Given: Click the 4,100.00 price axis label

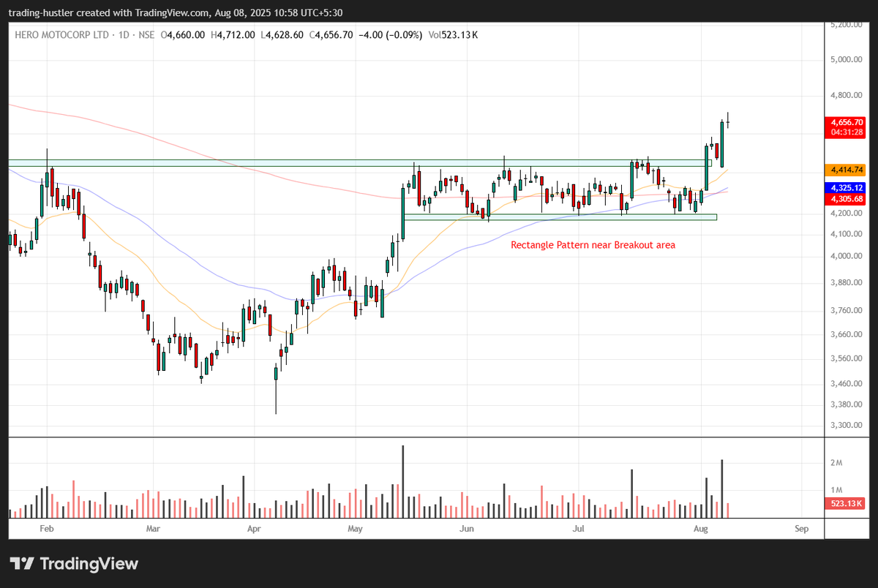Looking at the screenshot, I should [845, 234].
